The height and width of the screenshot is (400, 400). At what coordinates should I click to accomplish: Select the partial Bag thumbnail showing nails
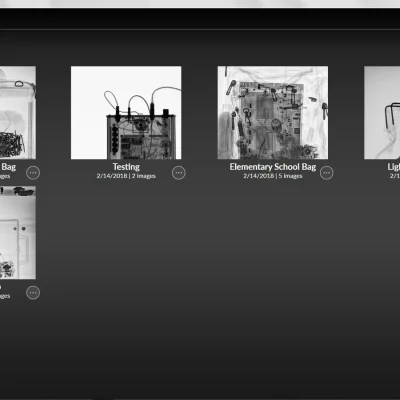18,112
